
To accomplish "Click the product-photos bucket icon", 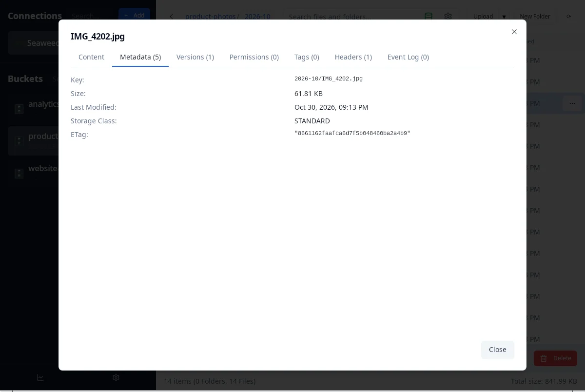I will (x=19, y=141).
